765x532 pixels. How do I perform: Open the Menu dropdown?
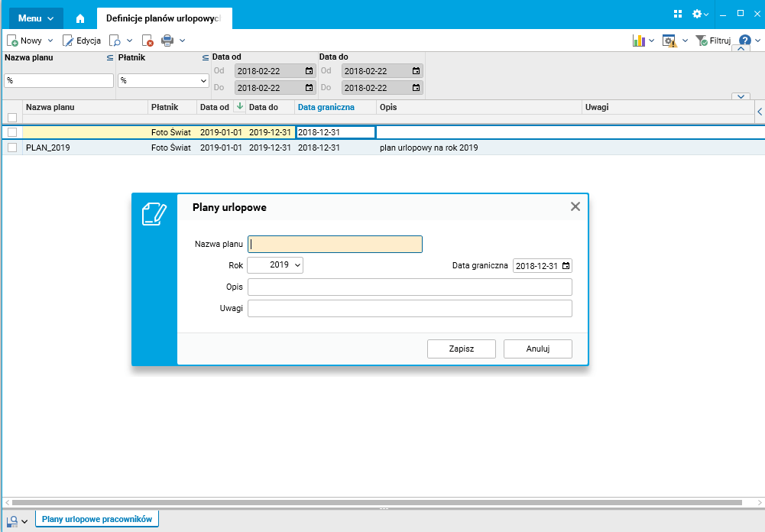[x=36, y=18]
